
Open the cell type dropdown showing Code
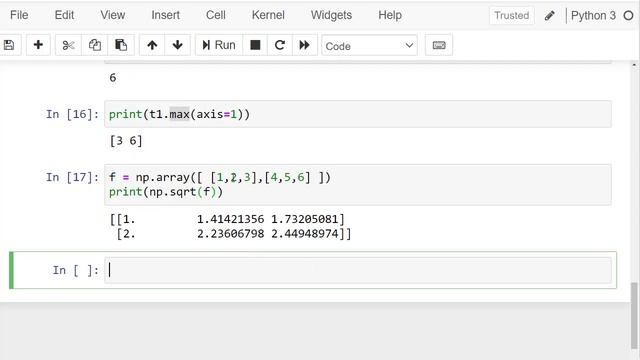[x=369, y=46]
